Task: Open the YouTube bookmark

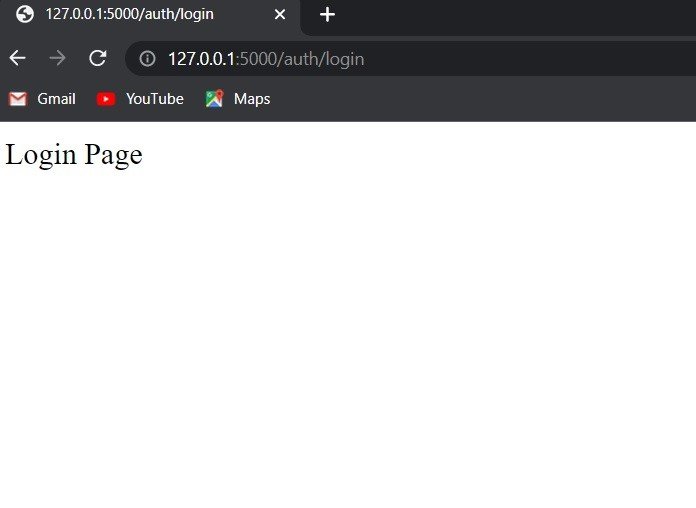Action: pyautogui.click(x=140, y=99)
